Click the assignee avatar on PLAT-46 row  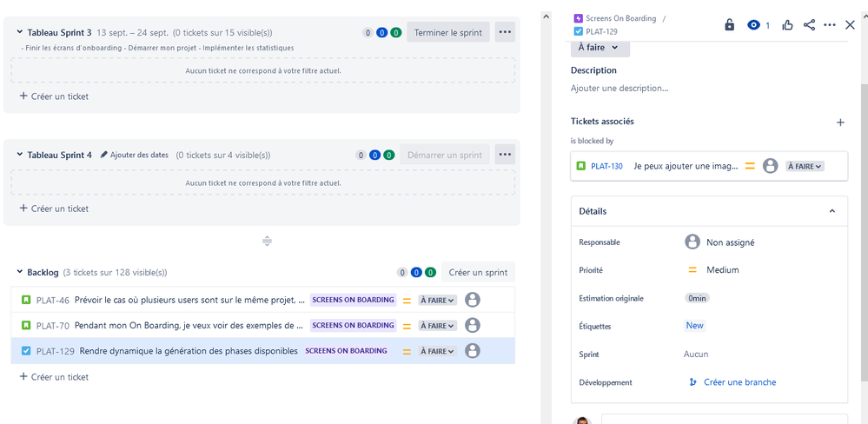click(x=472, y=300)
